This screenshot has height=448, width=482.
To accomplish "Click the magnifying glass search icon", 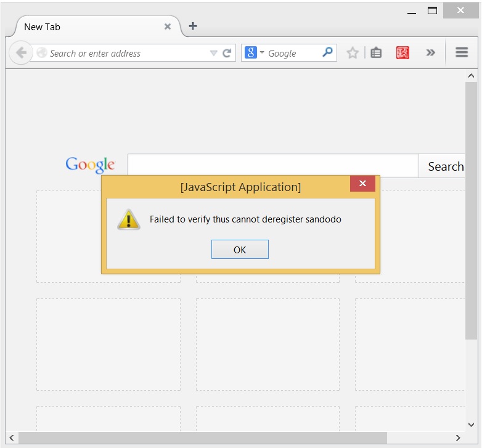I will [327, 52].
